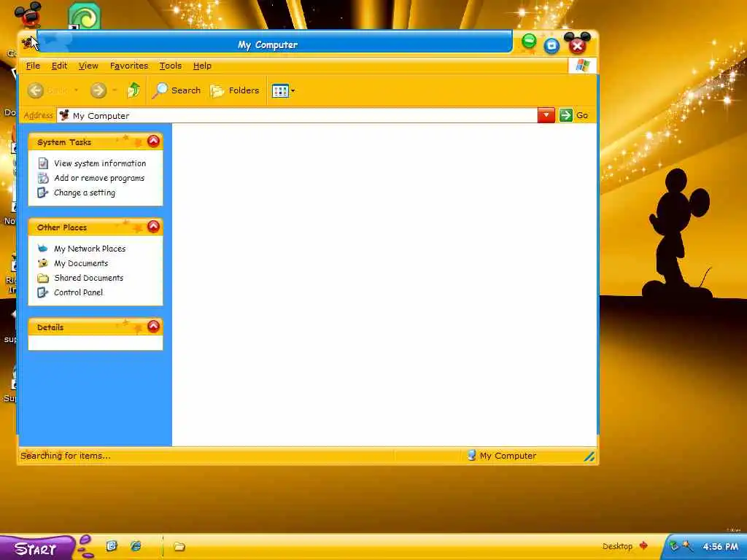Launch Internet Explorer quick launch icon
747x560 pixels.
click(136, 545)
